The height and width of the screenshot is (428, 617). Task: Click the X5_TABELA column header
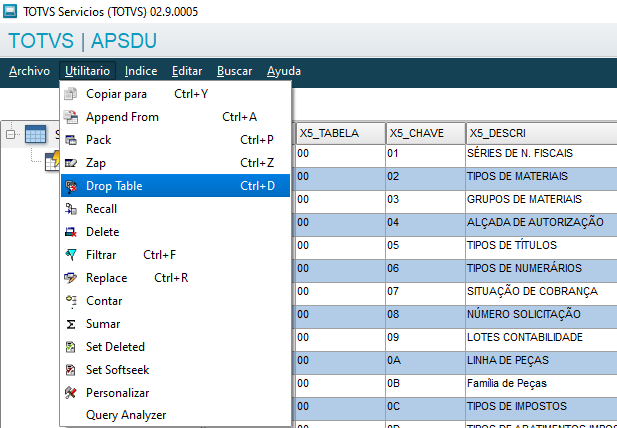click(340, 133)
